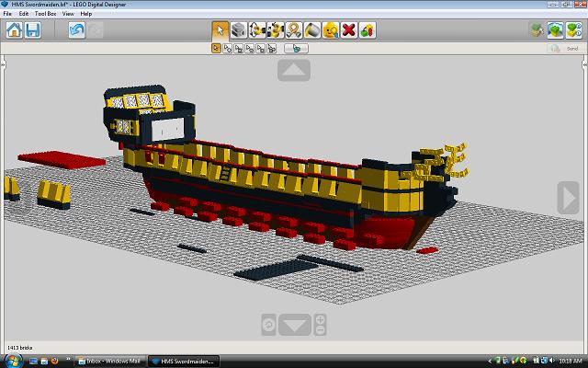Undo the last action
The width and height of the screenshot is (588, 368).
click(x=77, y=30)
